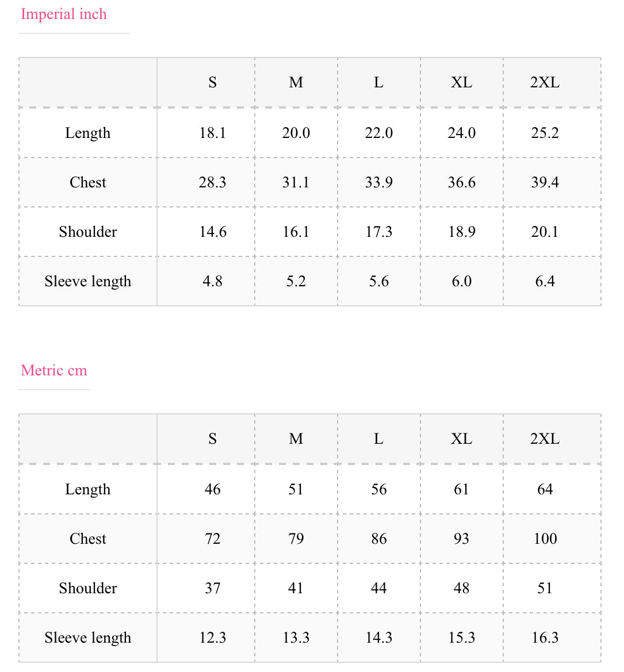The width and height of the screenshot is (624, 672).
Task: Select the 18.1 length value for size S
Action: pyautogui.click(x=212, y=133)
